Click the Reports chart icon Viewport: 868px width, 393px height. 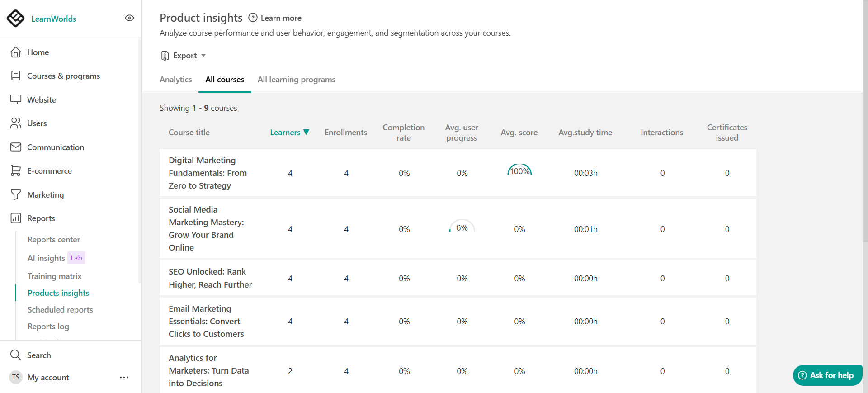point(16,218)
